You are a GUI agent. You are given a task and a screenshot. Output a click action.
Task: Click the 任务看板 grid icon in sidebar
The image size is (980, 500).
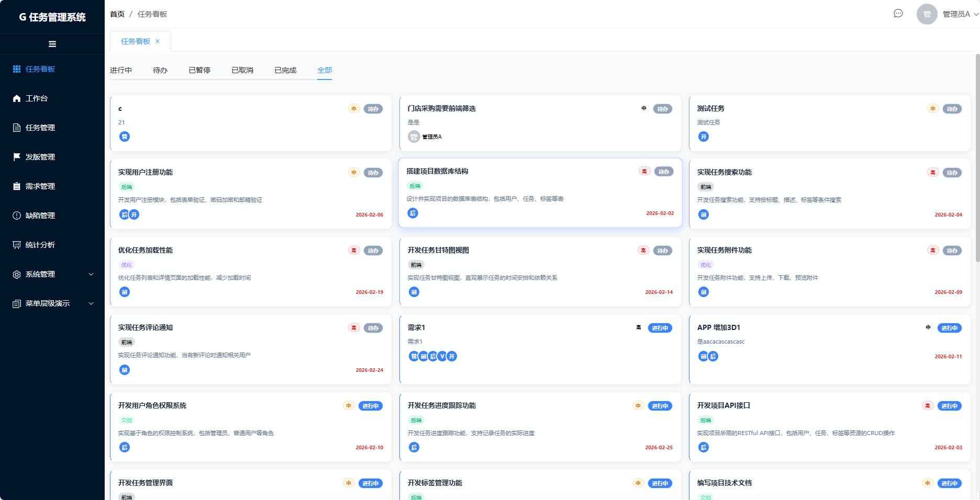[x=17, y=69]
